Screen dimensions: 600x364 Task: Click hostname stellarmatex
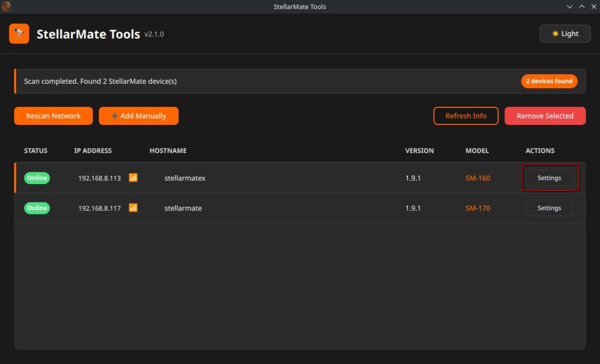point(185,178)
